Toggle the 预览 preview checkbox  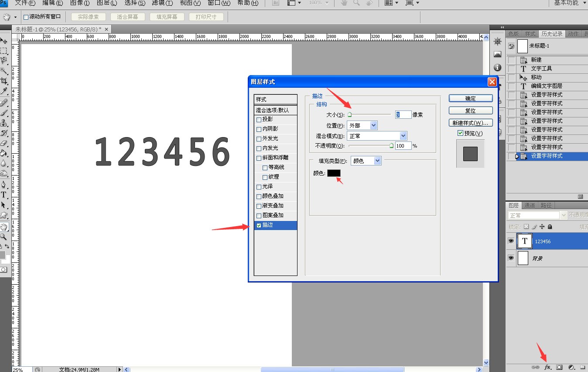pos(460,133)
